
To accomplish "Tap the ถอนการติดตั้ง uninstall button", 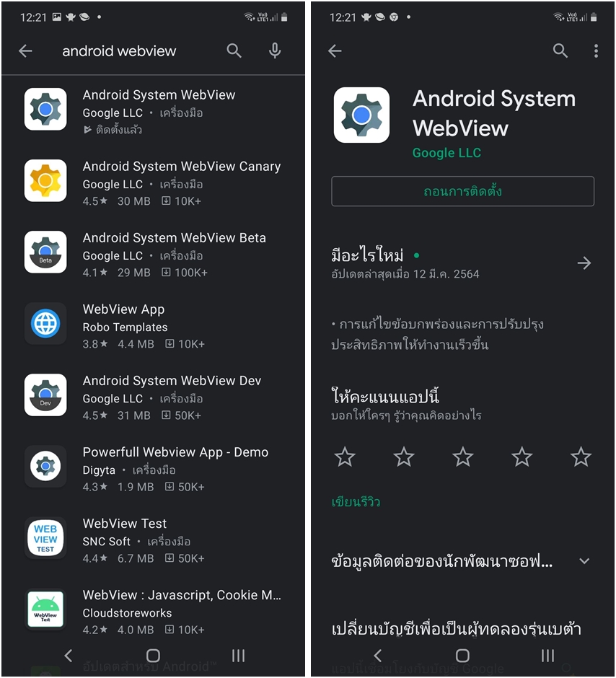I will pos(463,191).
